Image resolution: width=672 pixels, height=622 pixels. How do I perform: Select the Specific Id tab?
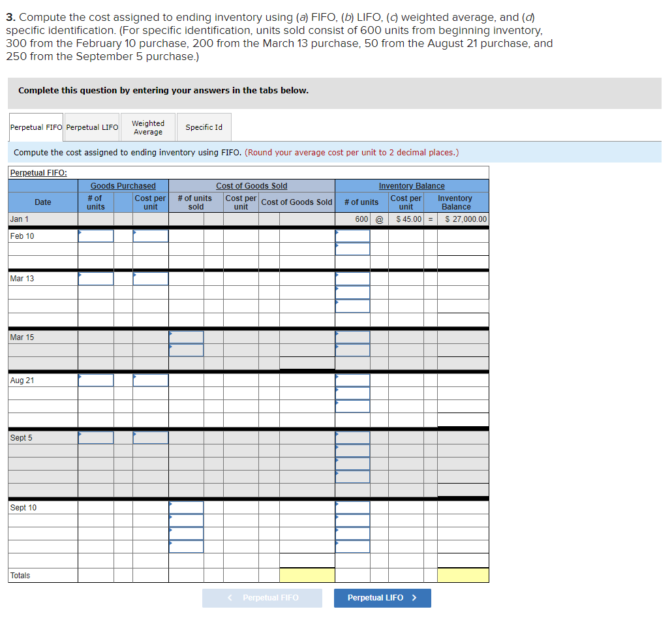coord(204,127)
